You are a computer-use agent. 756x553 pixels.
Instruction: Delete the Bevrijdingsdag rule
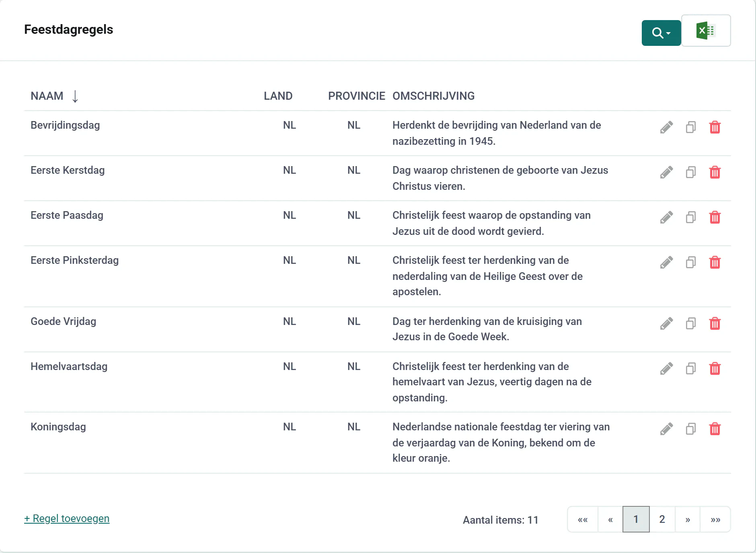(x=715, y=127)
